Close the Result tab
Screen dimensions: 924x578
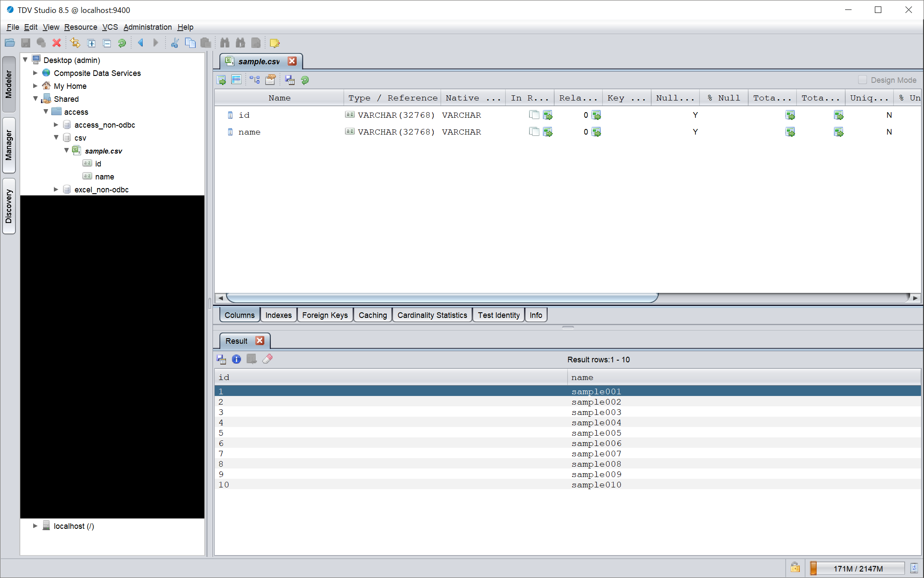click(260, 340)
